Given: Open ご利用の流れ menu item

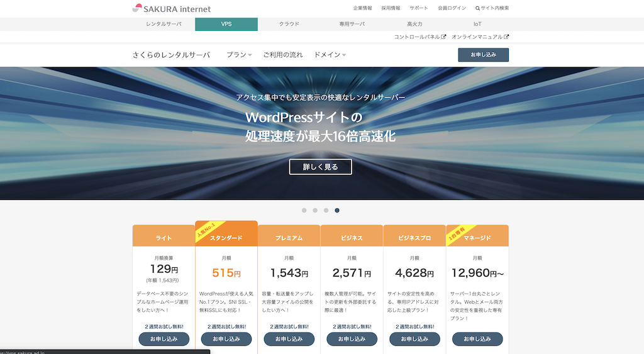Looking at the screenshot, I should (282, 55).
